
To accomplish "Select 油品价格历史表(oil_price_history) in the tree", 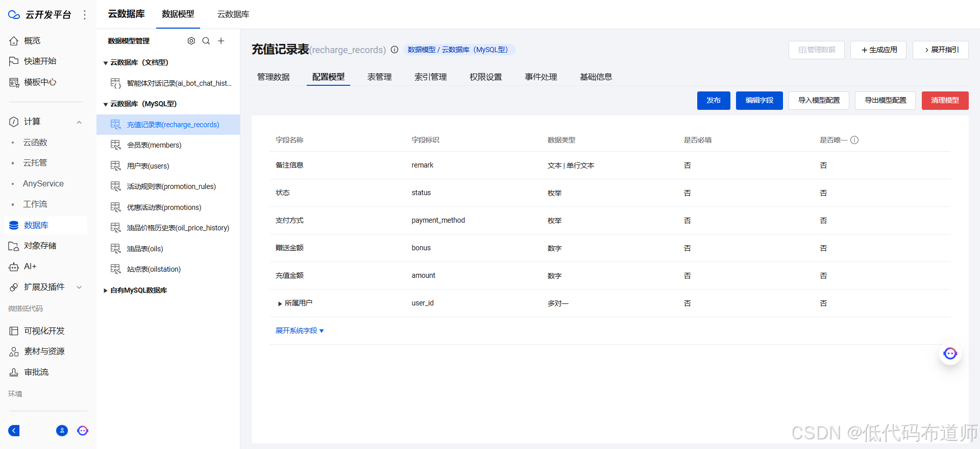I will 168,228.
